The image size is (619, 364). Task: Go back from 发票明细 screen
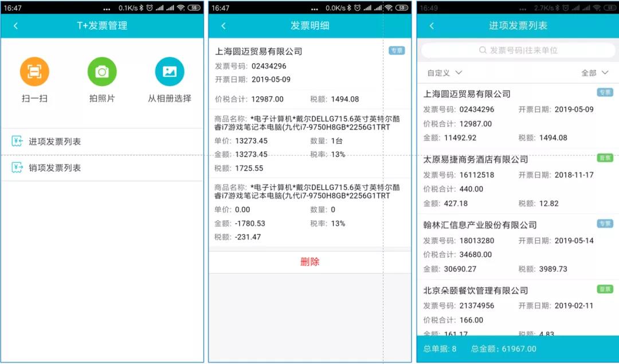coord(224,26)
